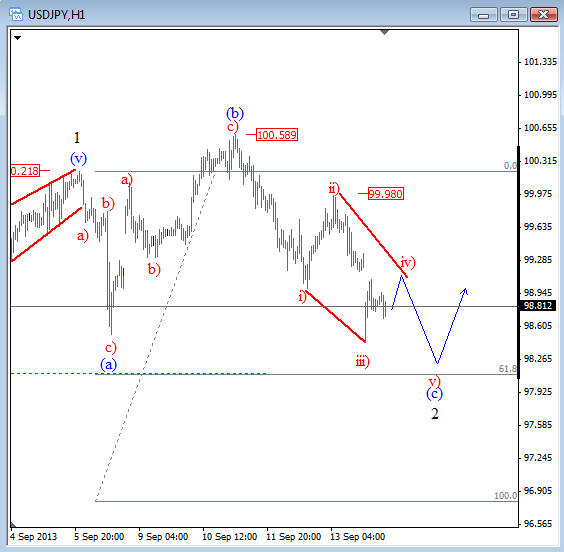The image size is (564, 552).
Task: Select the blue (b) wave label
Action: pos(235,113)
